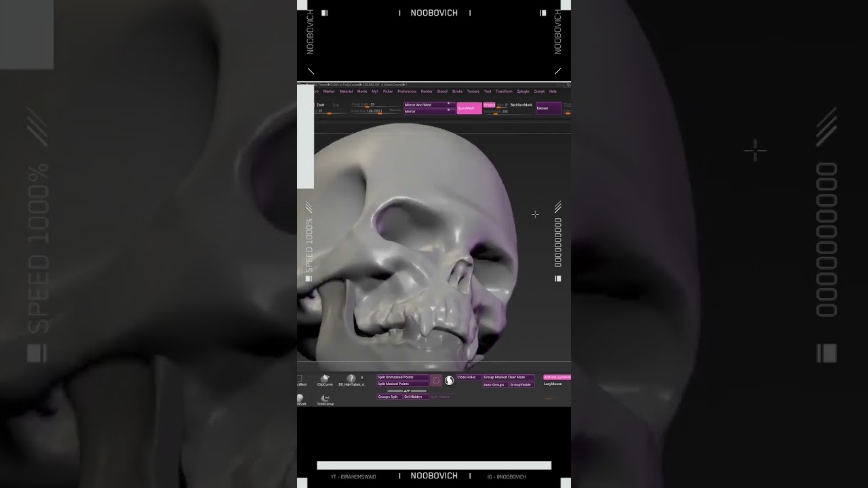
Task: Click the Extract button
Action: point(549,108)
